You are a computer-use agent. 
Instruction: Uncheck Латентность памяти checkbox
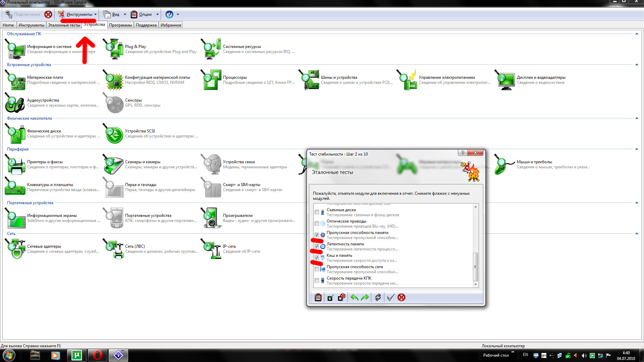[317, 246]
